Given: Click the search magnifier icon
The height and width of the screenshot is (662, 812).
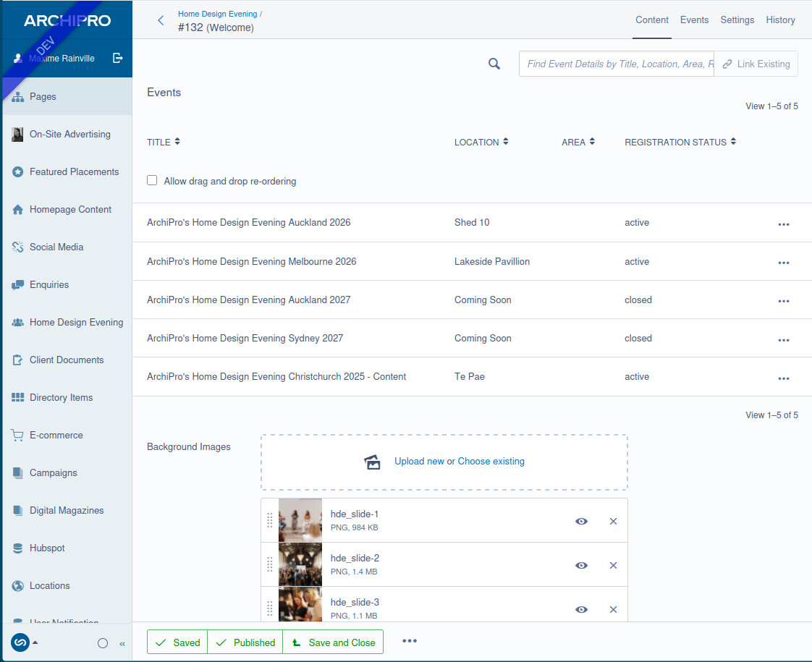Looking at the screenshot, I should 494,64.
